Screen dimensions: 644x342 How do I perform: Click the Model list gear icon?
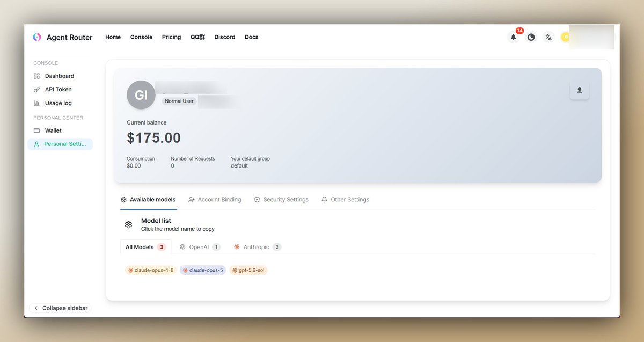pyautogui.click(x=128, y=224)
